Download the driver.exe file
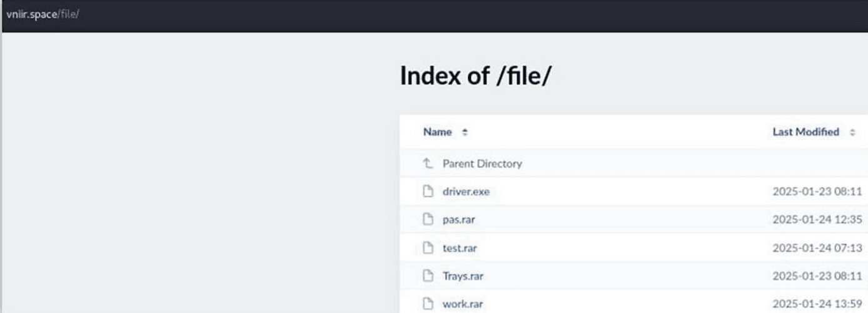 click(x=466, y=192)
